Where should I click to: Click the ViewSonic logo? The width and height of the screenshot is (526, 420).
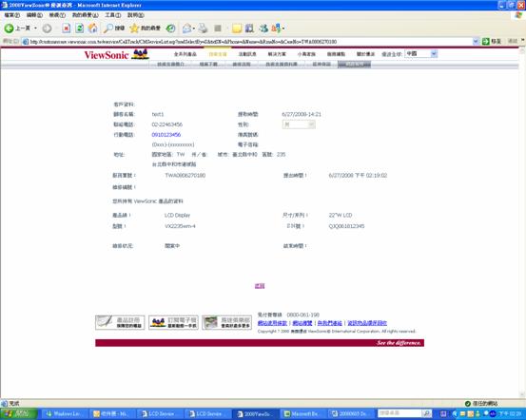[x=116, y=54]
